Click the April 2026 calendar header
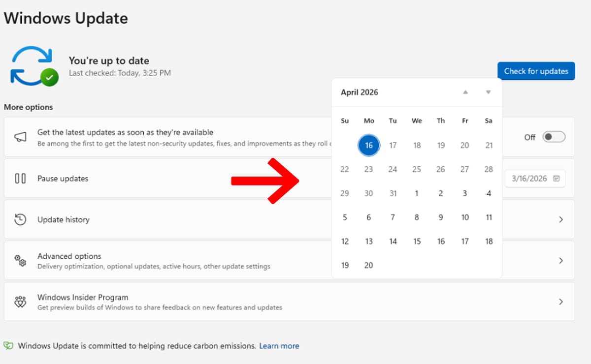The width and height of the screenshot is (591, 364). pyautogui.click(x=360, y=92)
